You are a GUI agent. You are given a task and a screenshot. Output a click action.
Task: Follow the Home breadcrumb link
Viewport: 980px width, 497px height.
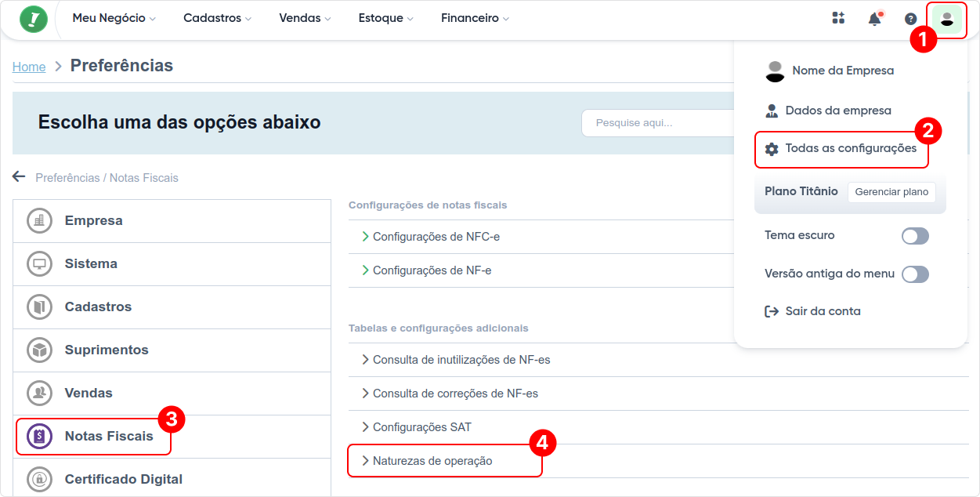click(x=29, y=67)
